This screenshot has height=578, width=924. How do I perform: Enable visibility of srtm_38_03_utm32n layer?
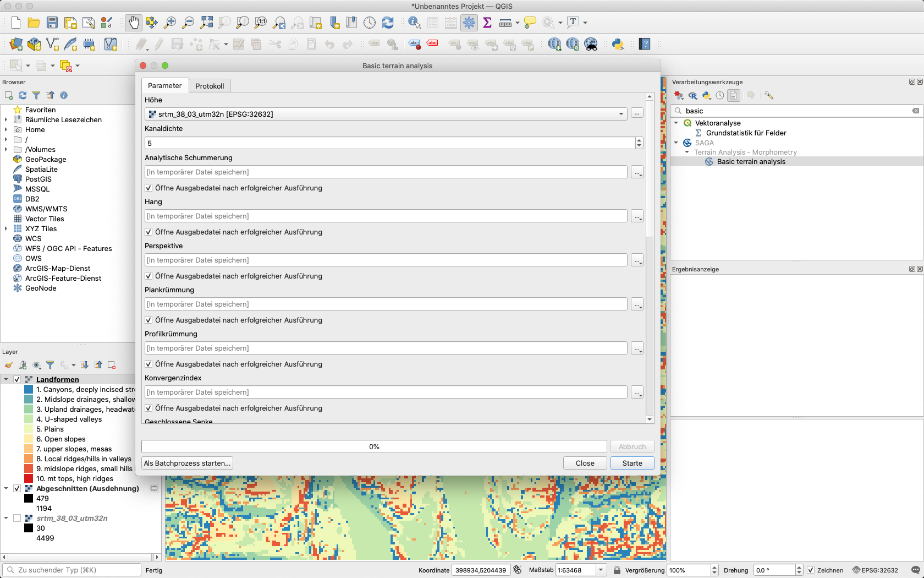pyautogui.click(x=17, y=519)
